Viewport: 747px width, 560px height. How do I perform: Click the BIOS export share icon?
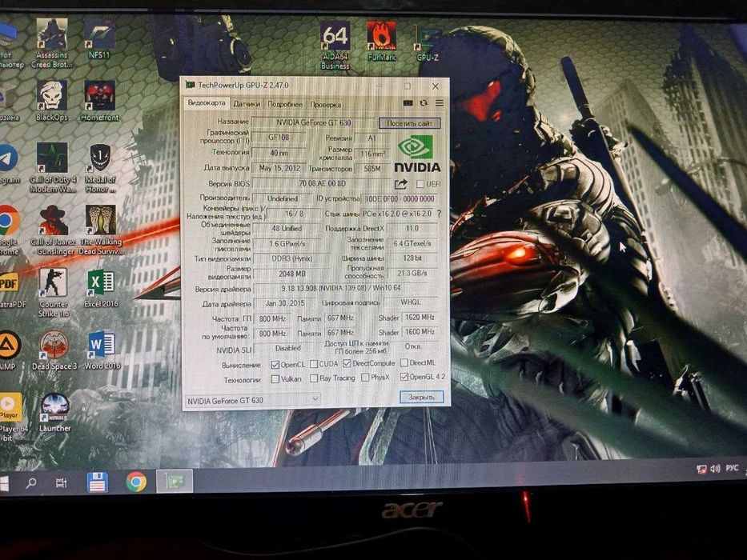click(x=400, y=184)
